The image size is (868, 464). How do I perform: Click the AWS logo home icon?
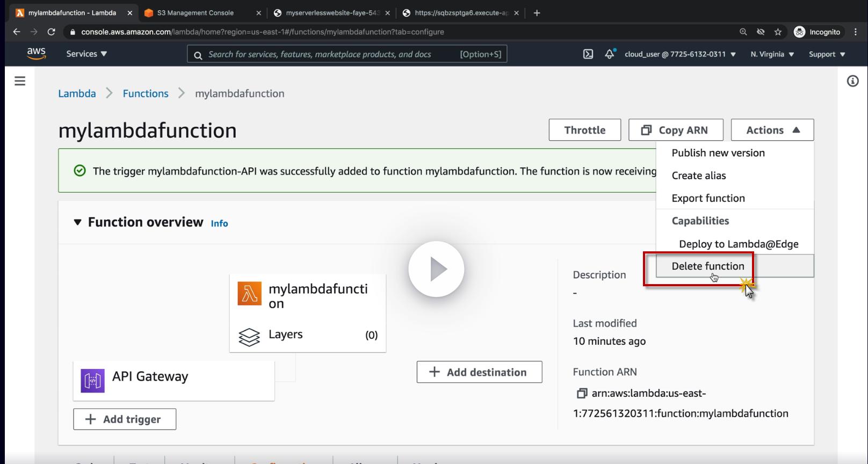[36, 54]
